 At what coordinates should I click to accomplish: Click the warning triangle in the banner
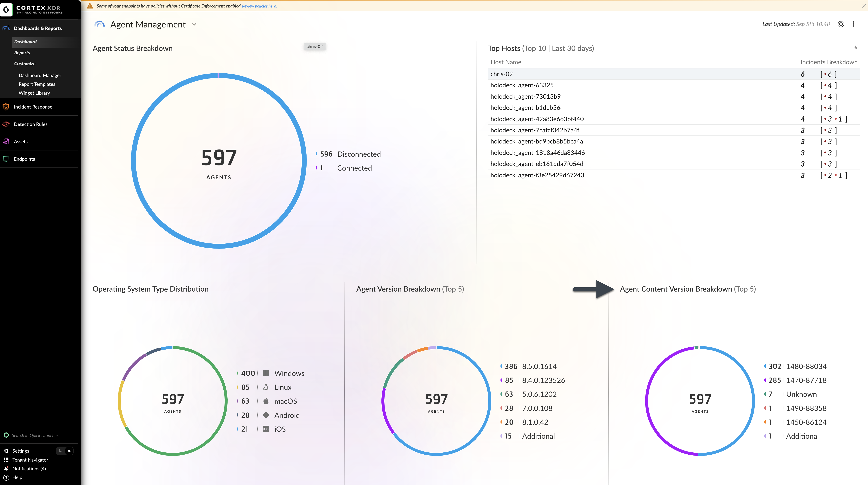pos(90,6)
